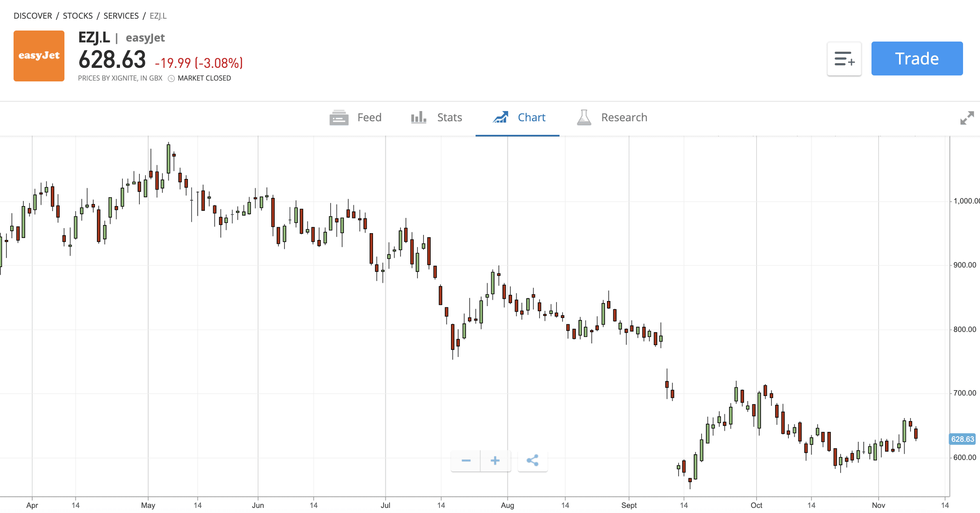
Task: Click the easyJet company name text
Action: [145, 38]
